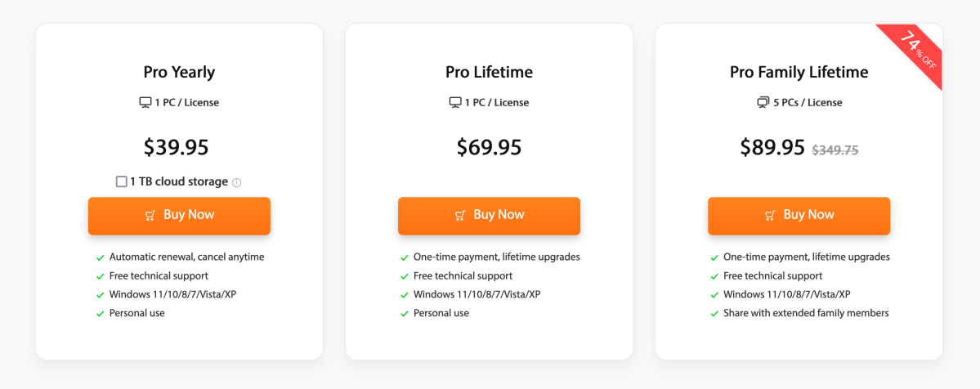Tick the 1 TB cloud storage checkbox
Screen dimensions: 980x389
coord(121,182)
